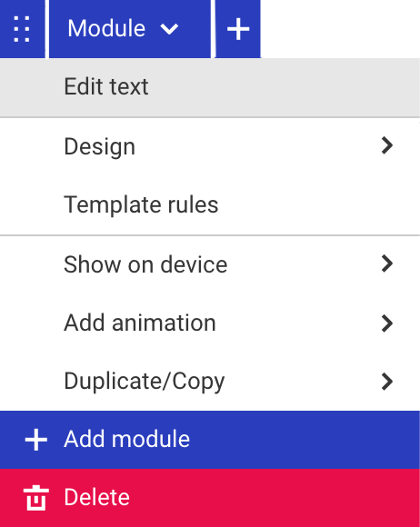Expand the Show on device arrow
This screenshot has height=527, width=420.
point(387,263)
